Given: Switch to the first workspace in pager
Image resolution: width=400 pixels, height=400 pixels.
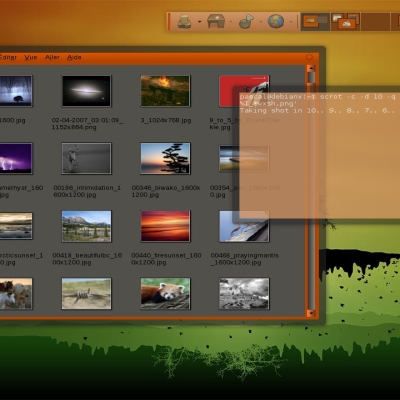Looking at the screenshot, I should click(x=315, y=22).
